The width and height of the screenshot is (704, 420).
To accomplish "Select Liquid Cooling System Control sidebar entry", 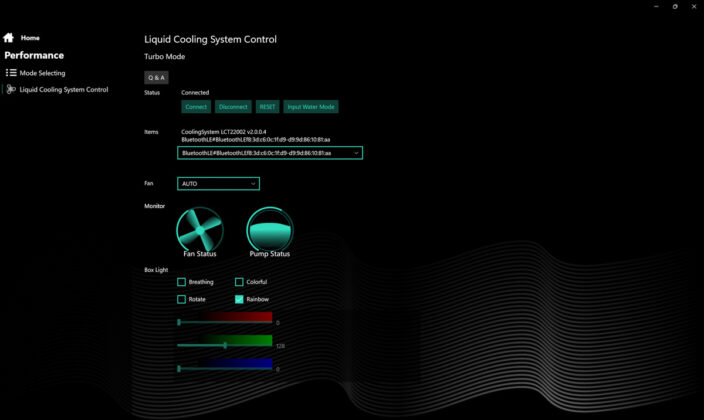I will [64, 89].
